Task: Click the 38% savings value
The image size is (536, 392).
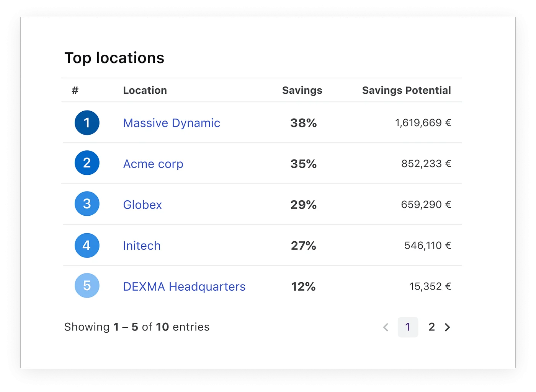Action: [x=303, y=123]
